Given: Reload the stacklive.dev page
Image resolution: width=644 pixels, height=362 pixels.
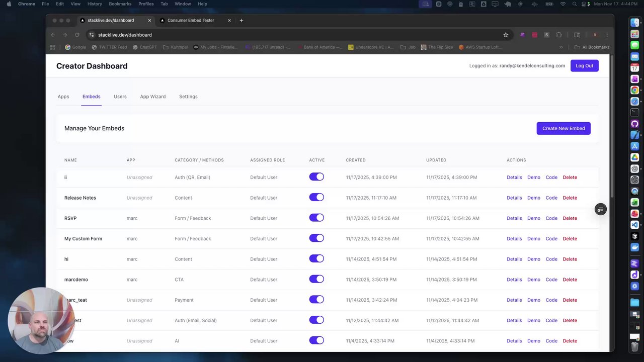Looking at the screenshot, I should tap(77, 35).
